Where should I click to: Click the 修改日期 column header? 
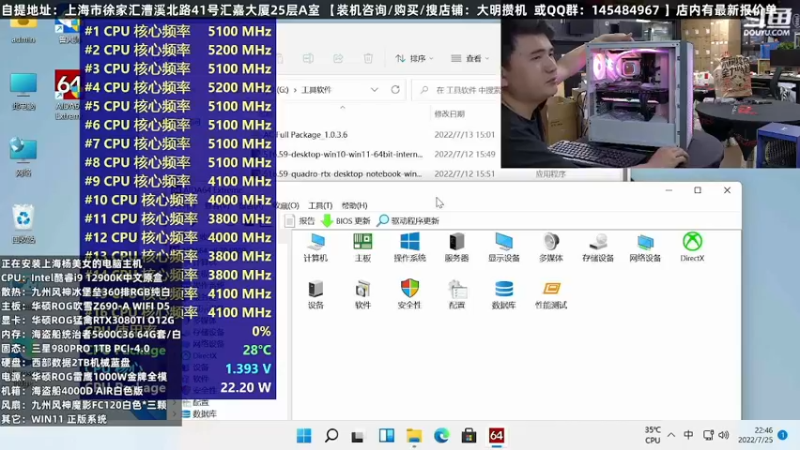(x=449, y=114)
